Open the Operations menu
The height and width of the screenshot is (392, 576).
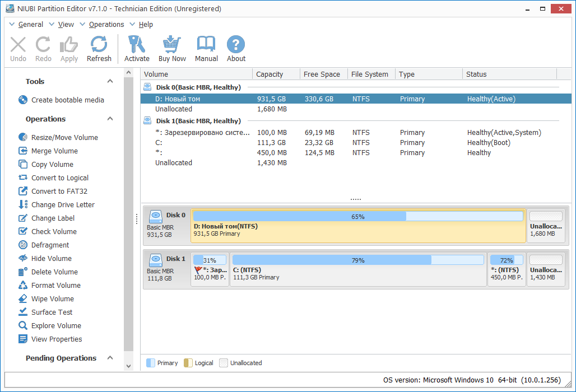(105, 24)
